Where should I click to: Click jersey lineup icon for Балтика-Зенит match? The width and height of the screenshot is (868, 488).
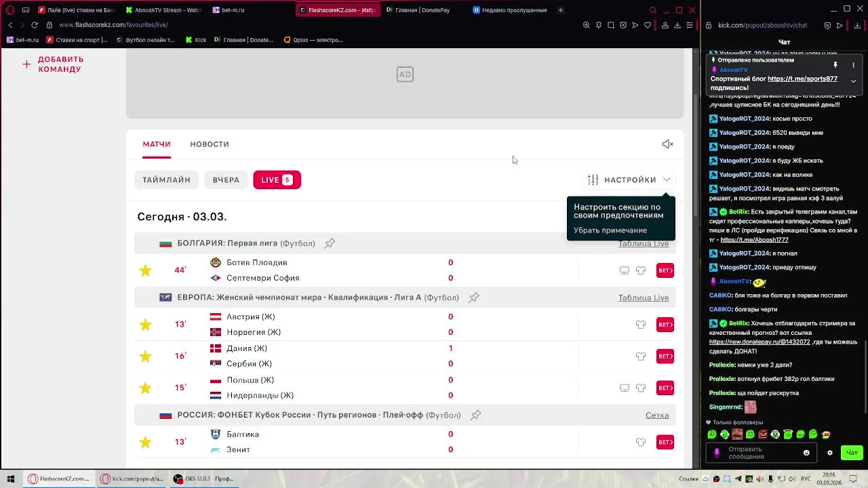point(641,442)
